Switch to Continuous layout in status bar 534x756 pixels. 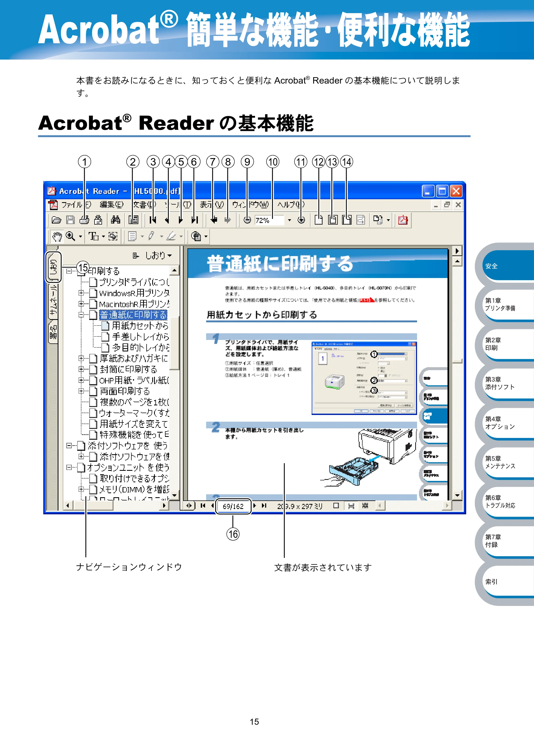click(351, 506)
